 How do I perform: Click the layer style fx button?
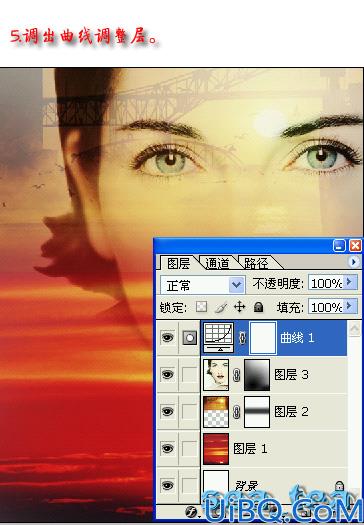point(191,511)
